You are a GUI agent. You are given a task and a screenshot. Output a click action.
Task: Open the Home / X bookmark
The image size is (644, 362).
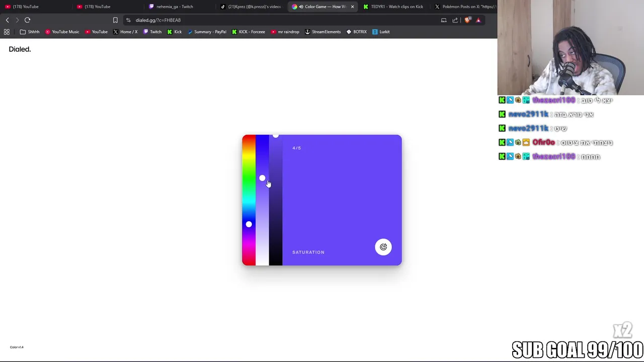(x=125, y=32)
